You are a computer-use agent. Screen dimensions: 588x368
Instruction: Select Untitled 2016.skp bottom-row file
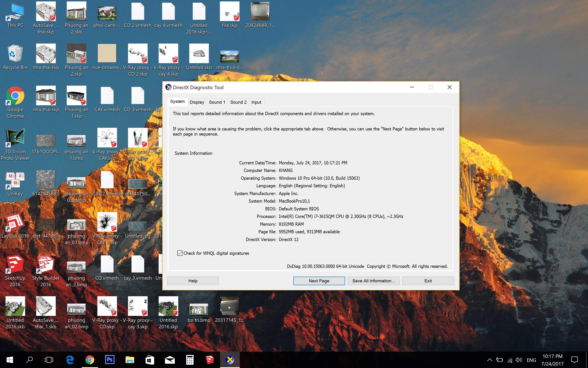(168, 313)
